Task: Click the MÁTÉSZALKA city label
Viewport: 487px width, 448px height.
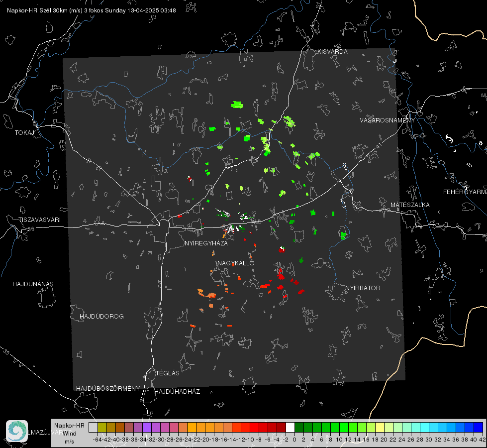Action: (x=410, y=205)
